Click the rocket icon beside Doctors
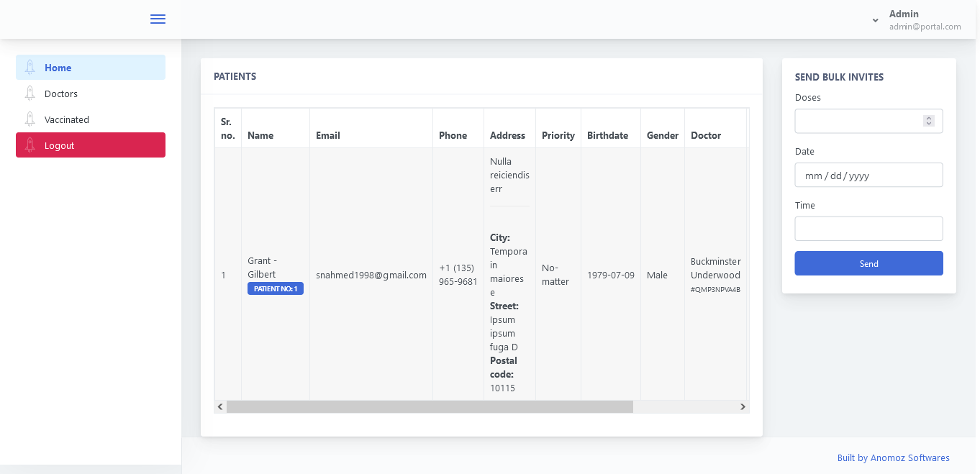Viewport: 980px width, 474px height. click(x=30, y=94)
